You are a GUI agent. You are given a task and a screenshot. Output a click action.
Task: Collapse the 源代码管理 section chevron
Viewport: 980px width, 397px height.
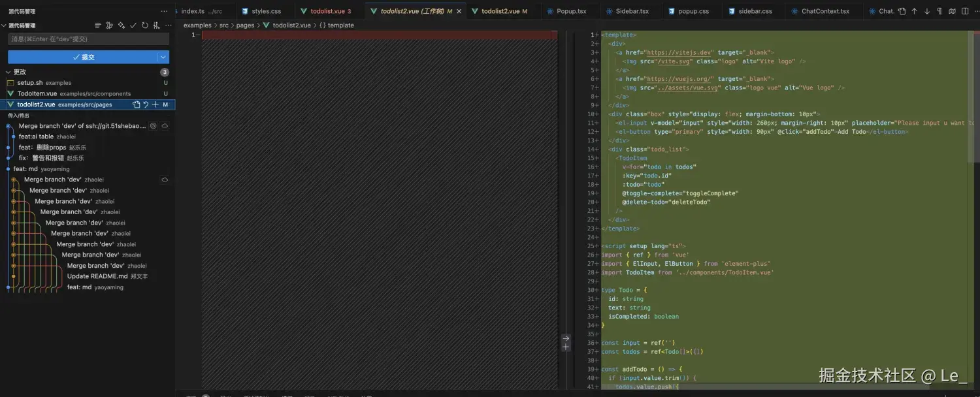(4, 25)
